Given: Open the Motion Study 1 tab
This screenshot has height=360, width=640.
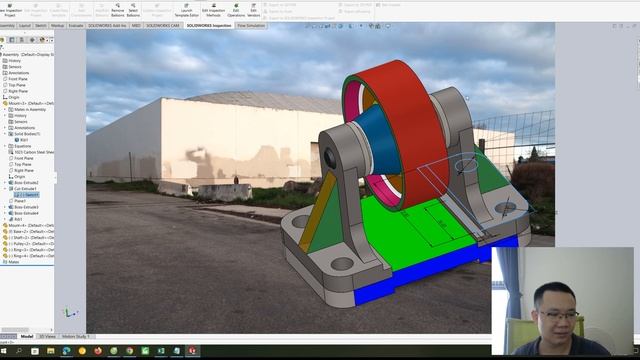Looking at the screenshot, I should 76,336.
